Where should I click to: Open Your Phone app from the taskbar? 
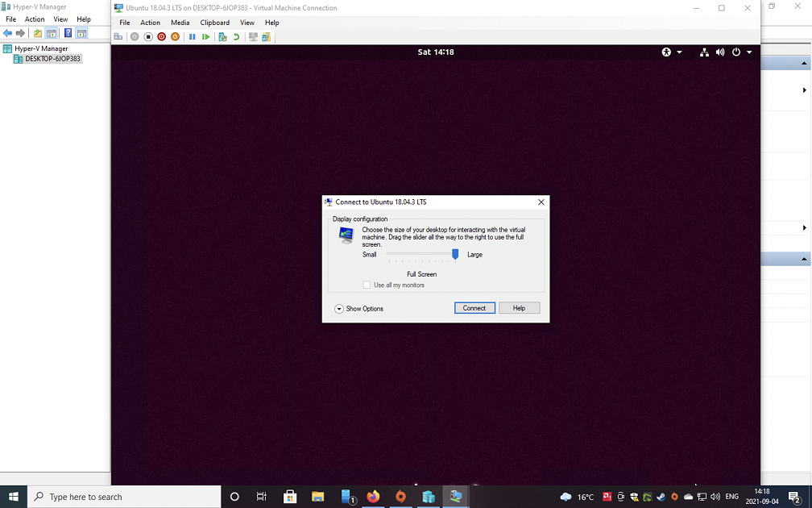(x=349, y=497)
